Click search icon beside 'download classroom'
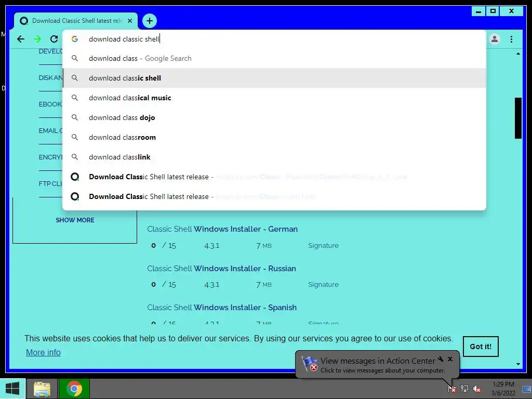Image resolution: width=532 pixels, height=399 pixels. (x=75, y=137)
